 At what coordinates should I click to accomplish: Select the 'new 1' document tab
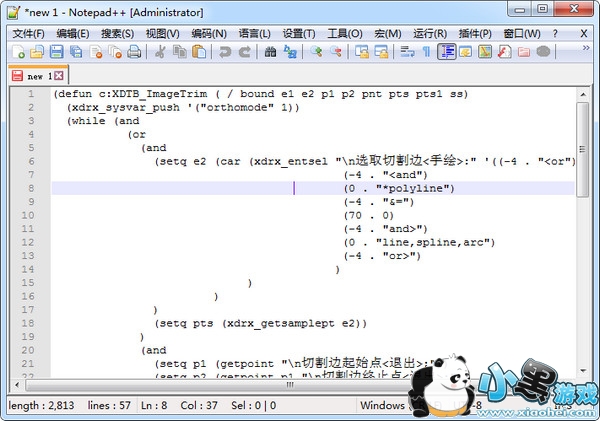[x=38, y=76]
